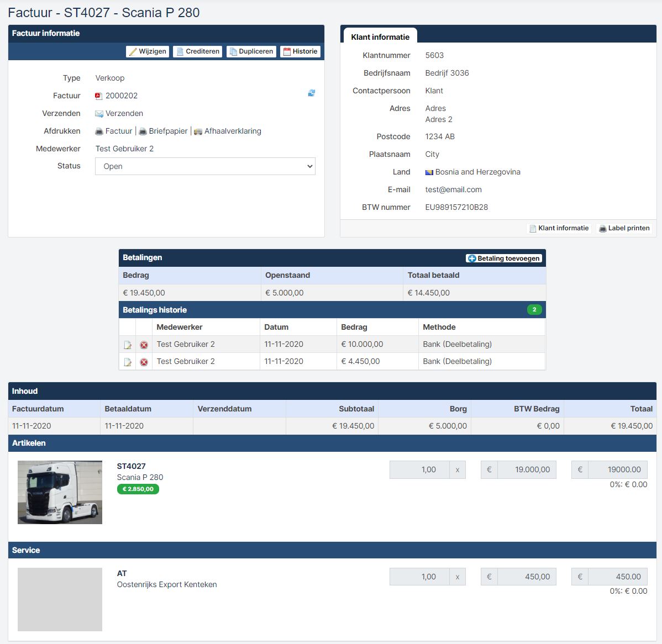The width and height of the screenshot is (662, 644).
Task: Click the Dupliceren button
Action: click(251, 51)
